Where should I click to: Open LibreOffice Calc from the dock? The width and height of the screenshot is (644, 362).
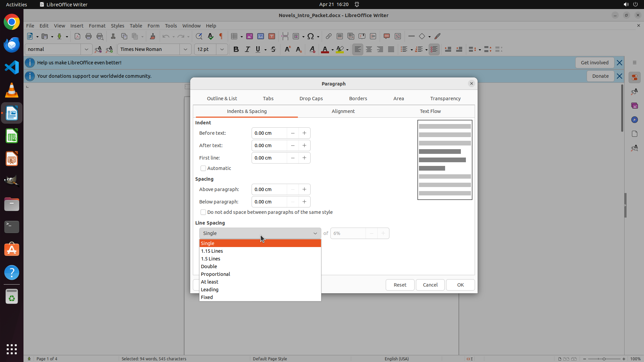12,136
